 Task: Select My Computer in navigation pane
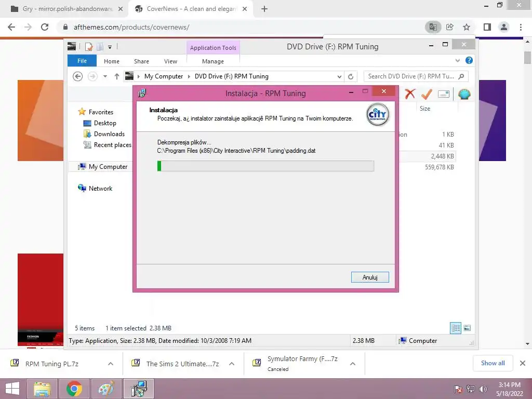tap(108, 167)
